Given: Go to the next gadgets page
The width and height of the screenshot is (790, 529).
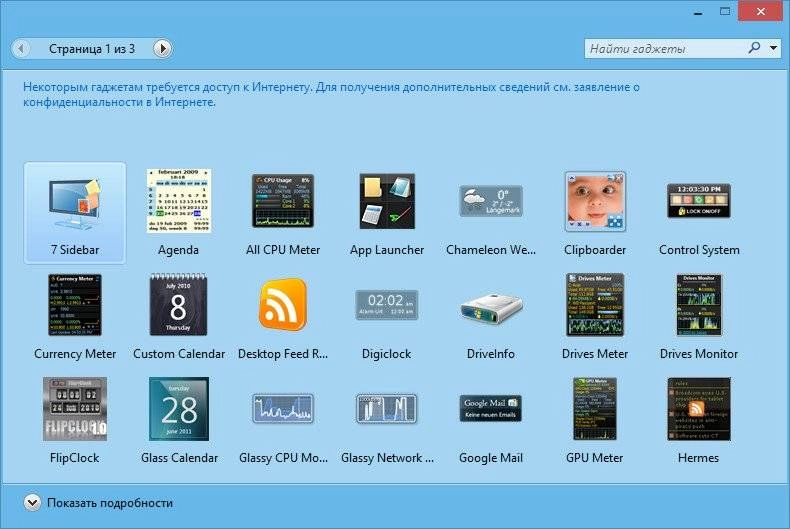Looking at the screenshot, I should tap(162, 49).
